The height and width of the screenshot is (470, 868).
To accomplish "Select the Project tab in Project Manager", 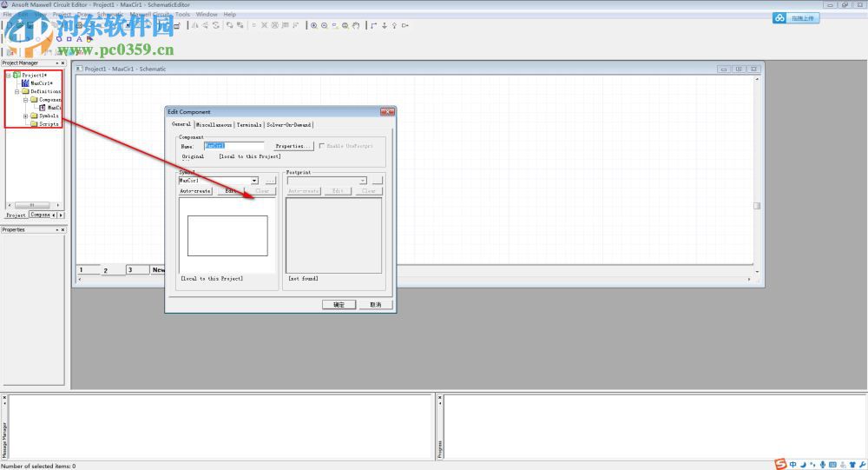I will pyautogui.click(x=16, y=215).
